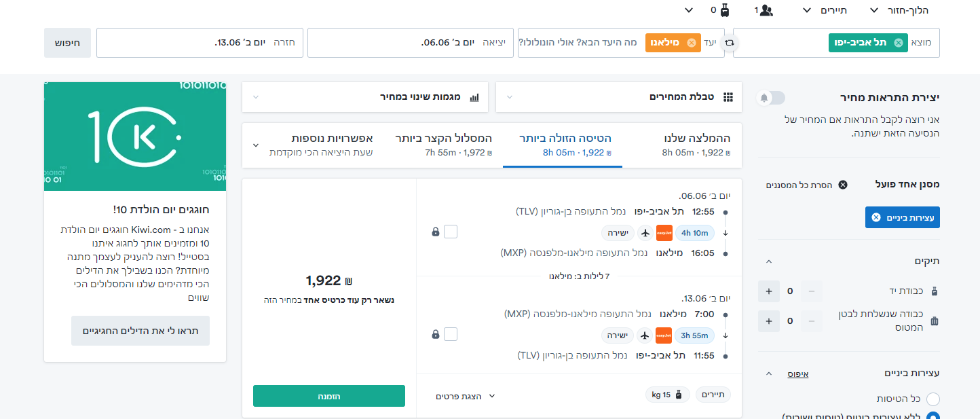
Task: Check the return flight lock checkbox
Action: click(x=451, y=334)
